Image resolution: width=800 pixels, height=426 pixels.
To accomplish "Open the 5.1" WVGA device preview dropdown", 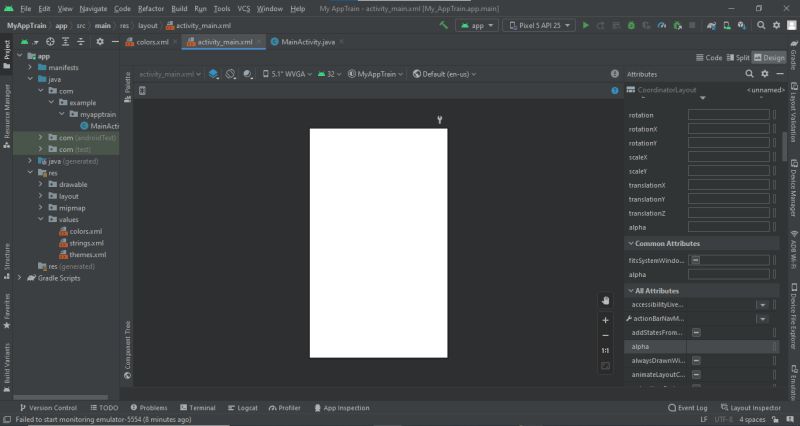I will [287, 74].
